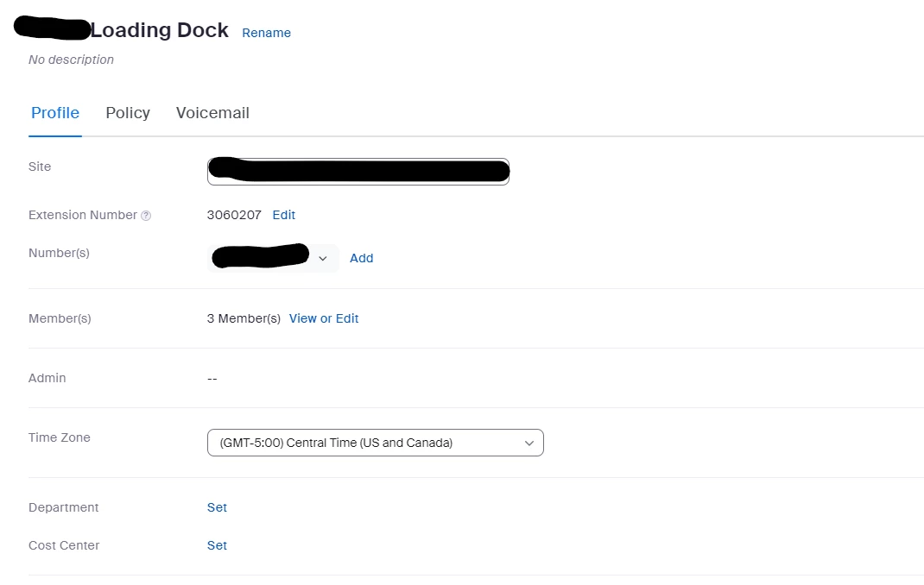Rename the Loading Dock group

(266, 33)
